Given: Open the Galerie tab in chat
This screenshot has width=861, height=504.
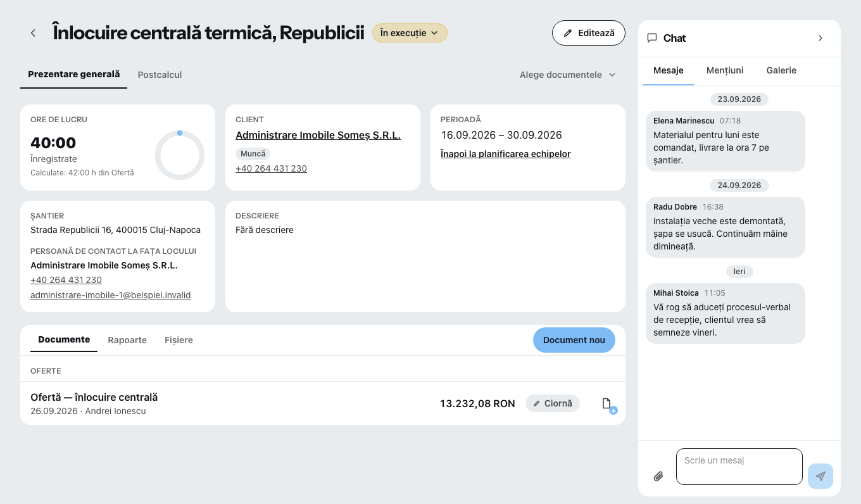Looking at the screenshot, I should 781,70.
